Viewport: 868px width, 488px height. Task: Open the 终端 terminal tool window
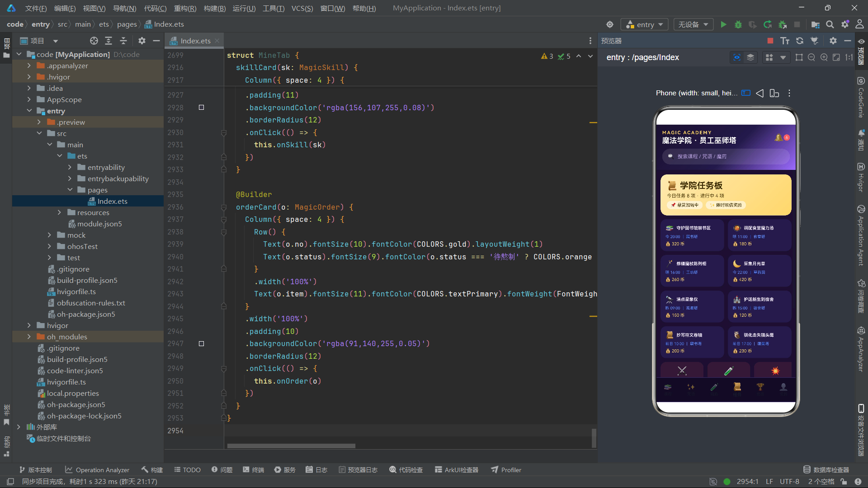pos(253,470)
